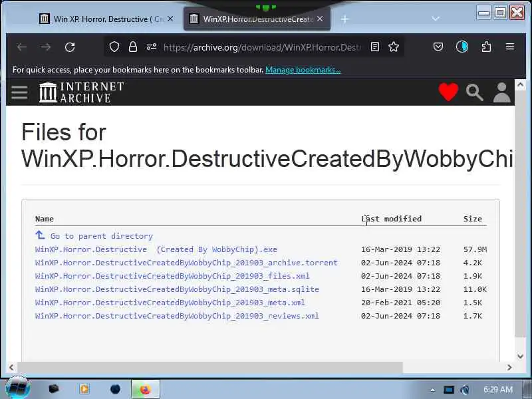Screen dimensions: 532x399
Task: Open Internet Archive hamburger menu
Action: 19,92
